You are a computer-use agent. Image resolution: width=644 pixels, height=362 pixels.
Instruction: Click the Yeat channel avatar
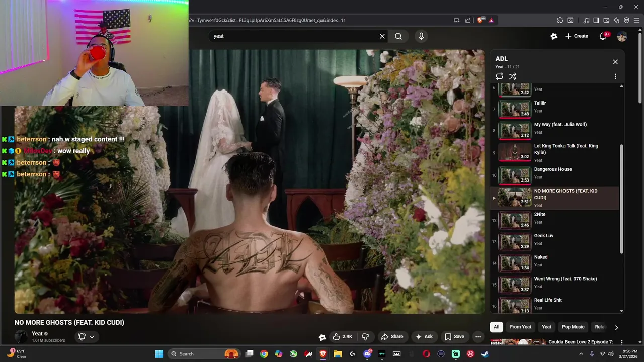[21, 337]
